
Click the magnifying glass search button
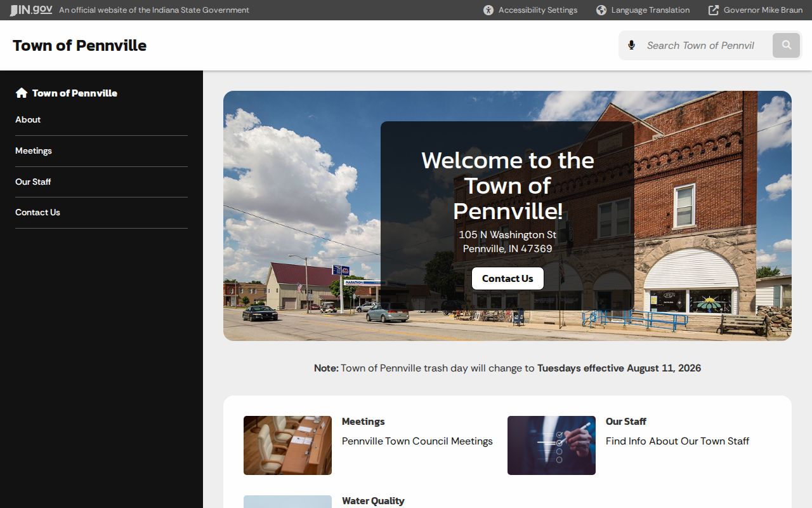click(x=787, y=45)
